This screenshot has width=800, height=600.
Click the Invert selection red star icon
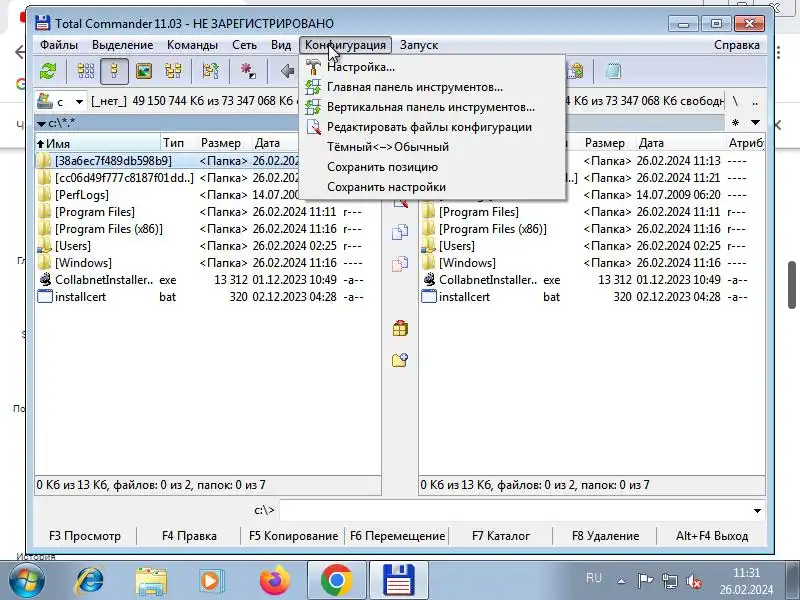(x=248, y=71)
